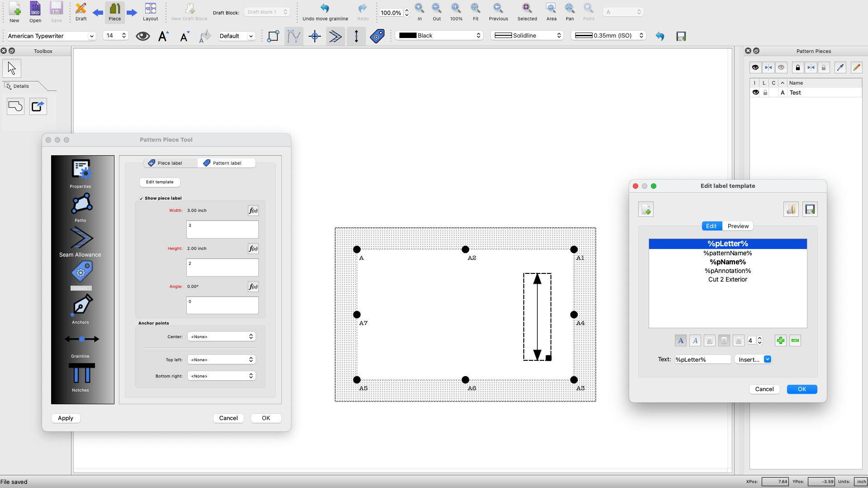Click the Edit template button
868x488 pixels.
[160, 182]
